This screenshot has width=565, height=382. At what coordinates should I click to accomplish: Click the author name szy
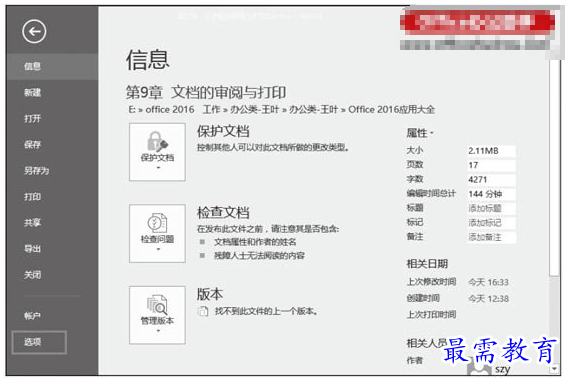click(x=502, y=369)
